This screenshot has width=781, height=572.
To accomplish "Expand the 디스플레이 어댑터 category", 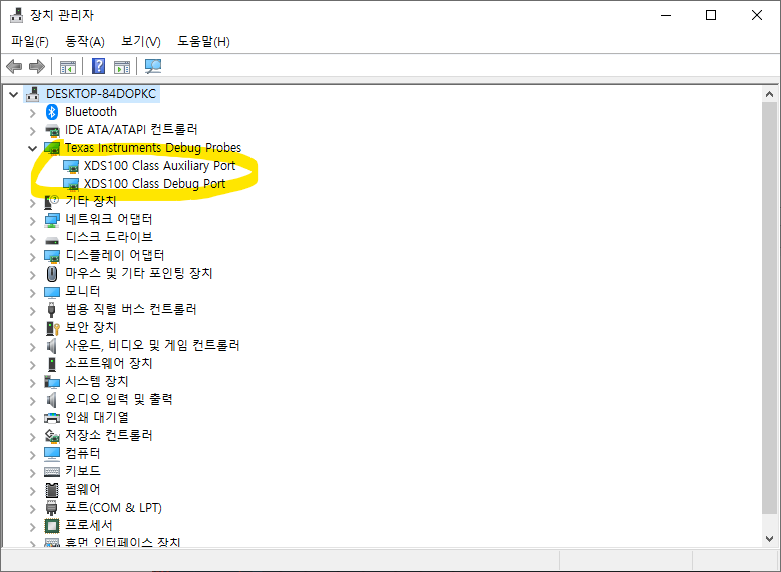I will (x=33, y=256).
